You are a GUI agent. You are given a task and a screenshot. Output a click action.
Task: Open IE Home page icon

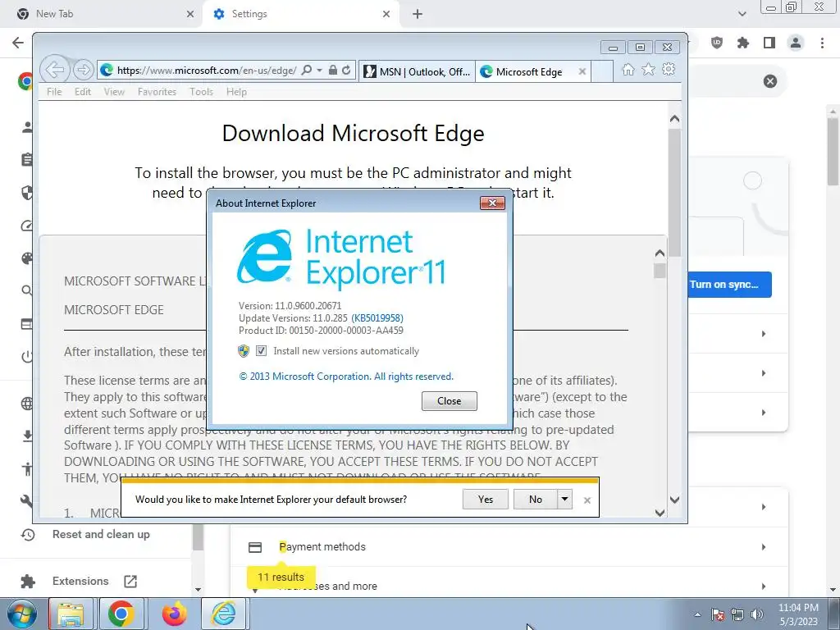click(x=628, y=70)
